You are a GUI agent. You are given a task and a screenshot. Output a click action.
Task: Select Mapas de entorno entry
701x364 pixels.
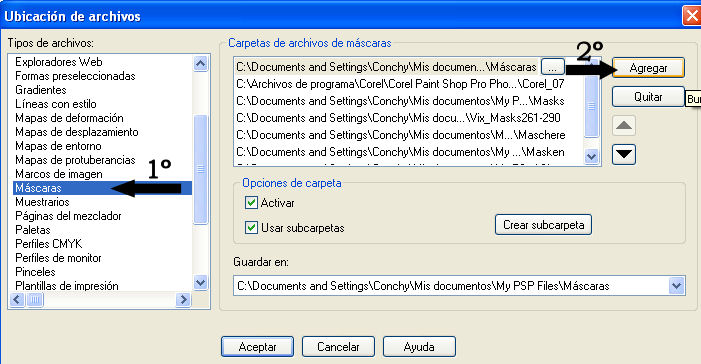pos(58,146)
